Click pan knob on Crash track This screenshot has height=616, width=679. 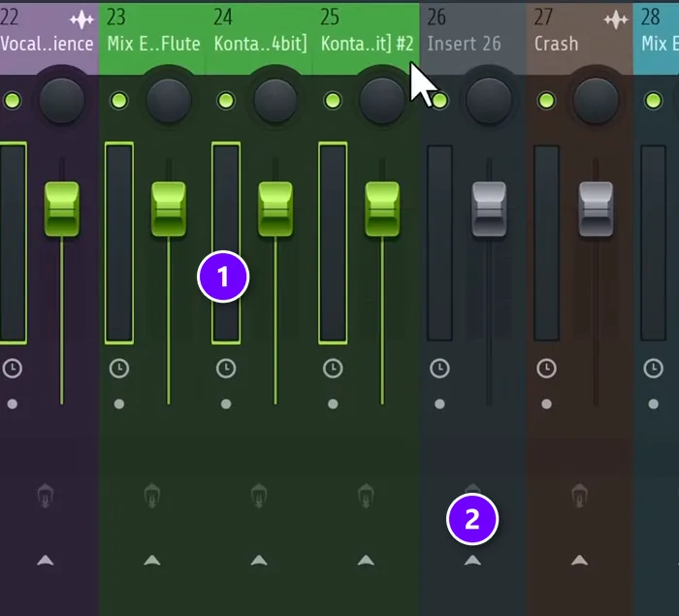pos(596,101)
